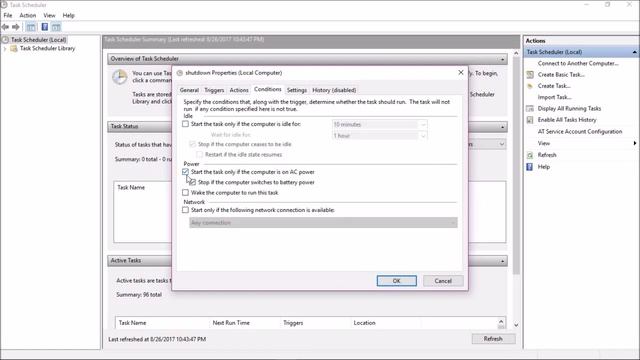Close the shutdown Properties dialog
640x360 pixels.
tap(461, 73)
